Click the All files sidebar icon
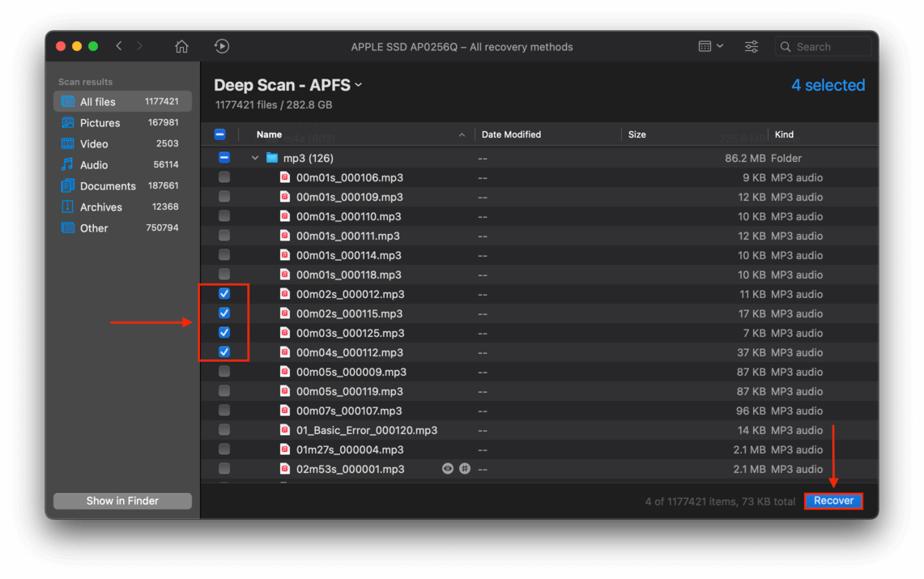The width and height of the screenshot is (924, 579). coord(68,101)
